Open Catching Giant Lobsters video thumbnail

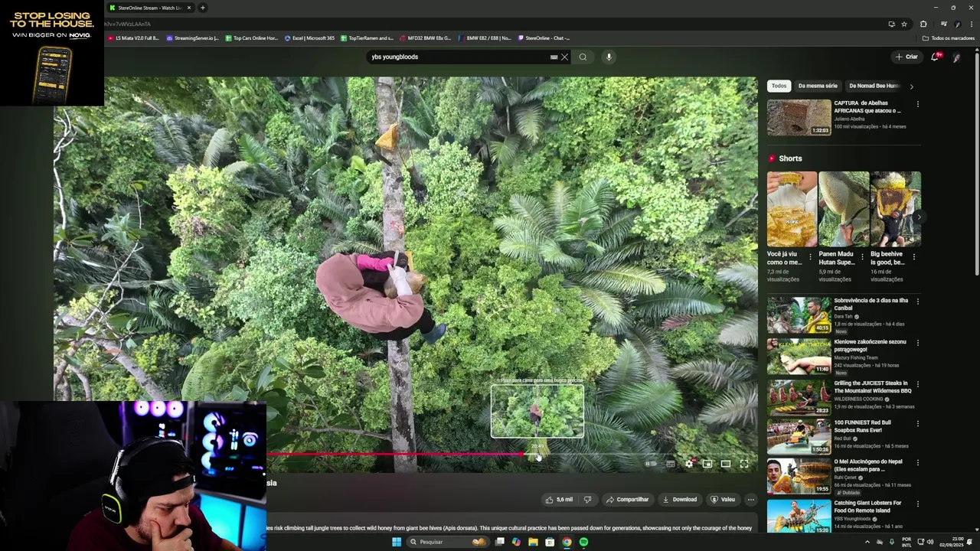799,516
